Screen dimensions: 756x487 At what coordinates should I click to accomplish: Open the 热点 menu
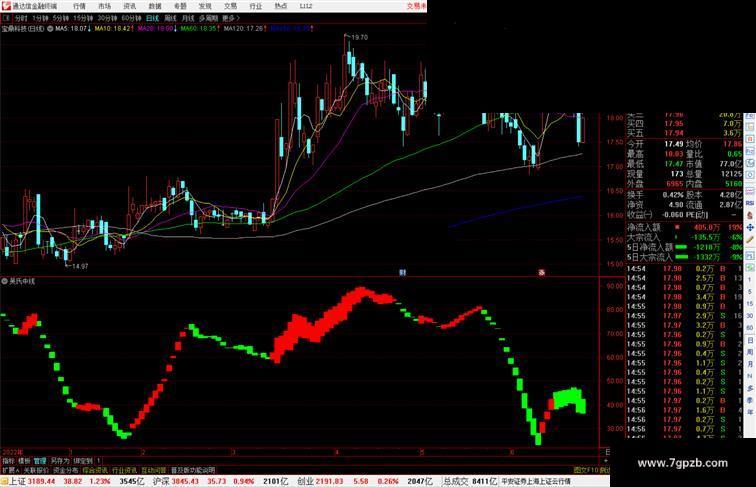click(281, 6)
